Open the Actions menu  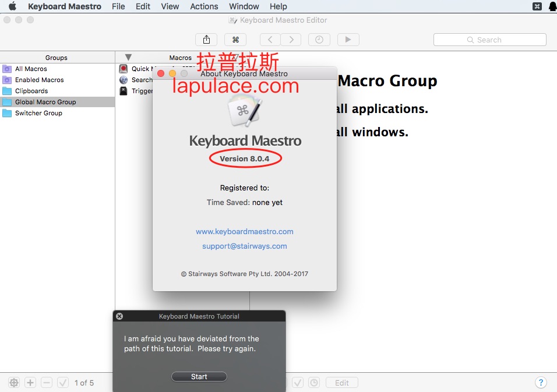click(x=204, y=6)
